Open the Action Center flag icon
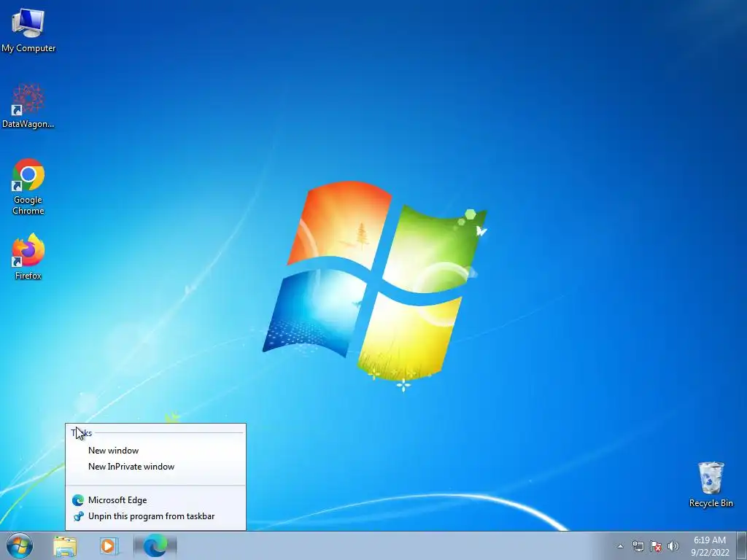 (x=656, y=546)
